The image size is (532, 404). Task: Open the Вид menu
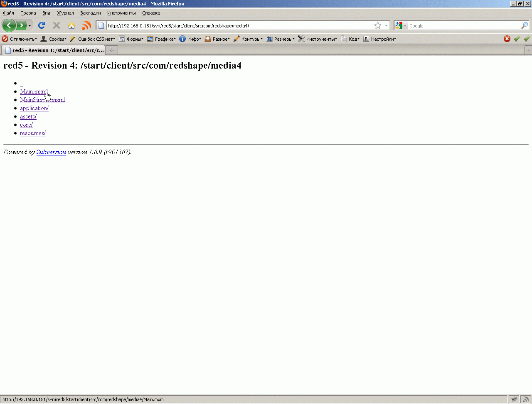(x=46, y=13)
